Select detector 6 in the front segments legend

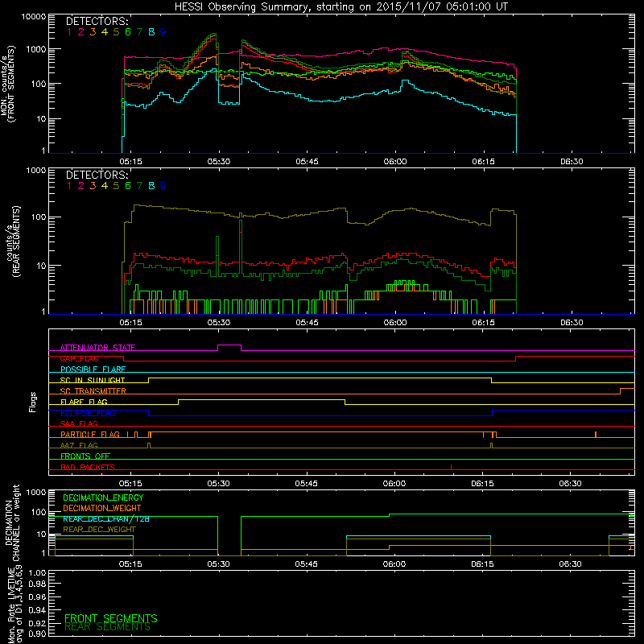tap(128, 32)
